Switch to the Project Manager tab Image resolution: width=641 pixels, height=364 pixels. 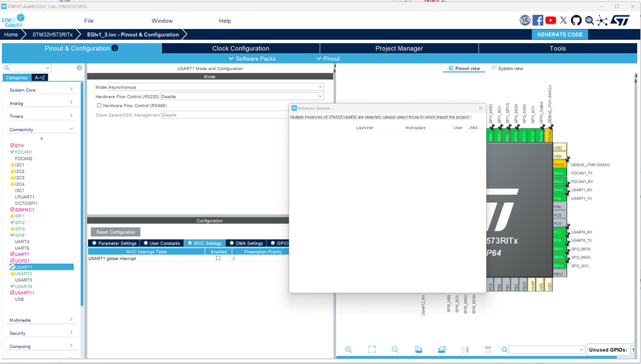(399, 48)
